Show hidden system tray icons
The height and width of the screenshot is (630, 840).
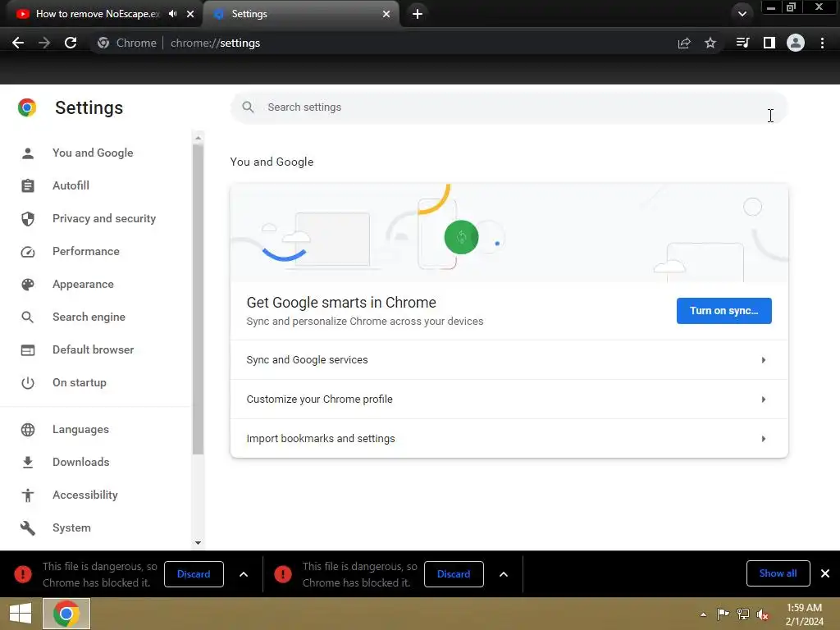tap(703, 614)
